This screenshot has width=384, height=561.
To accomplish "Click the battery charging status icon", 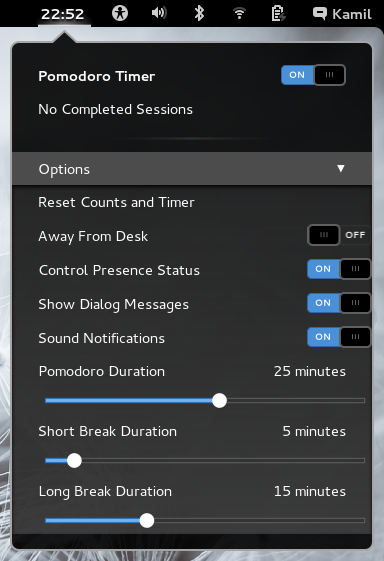I will click(x=278, y=14).
